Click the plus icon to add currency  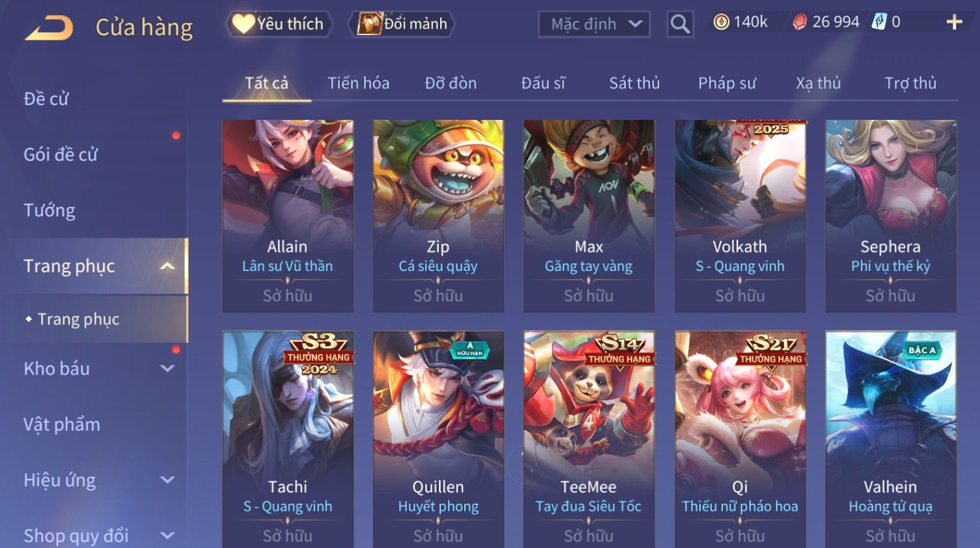click(x=954, y=22)
